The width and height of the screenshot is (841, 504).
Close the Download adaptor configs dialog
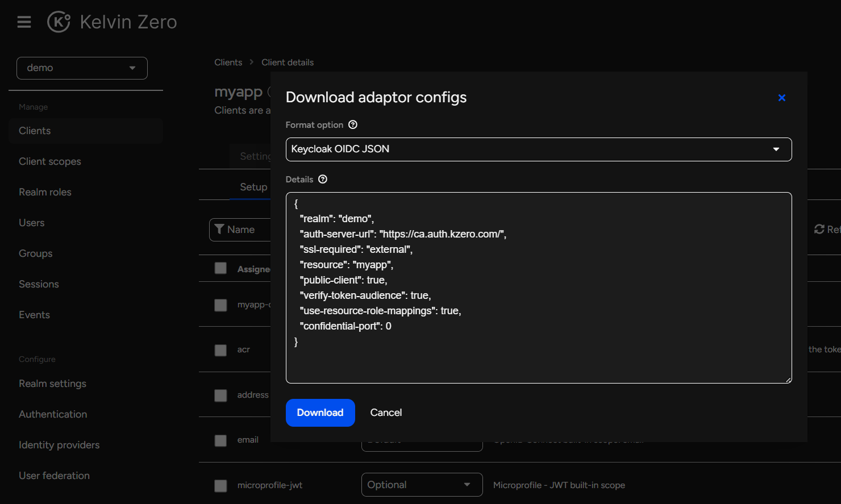coord(781,98)
